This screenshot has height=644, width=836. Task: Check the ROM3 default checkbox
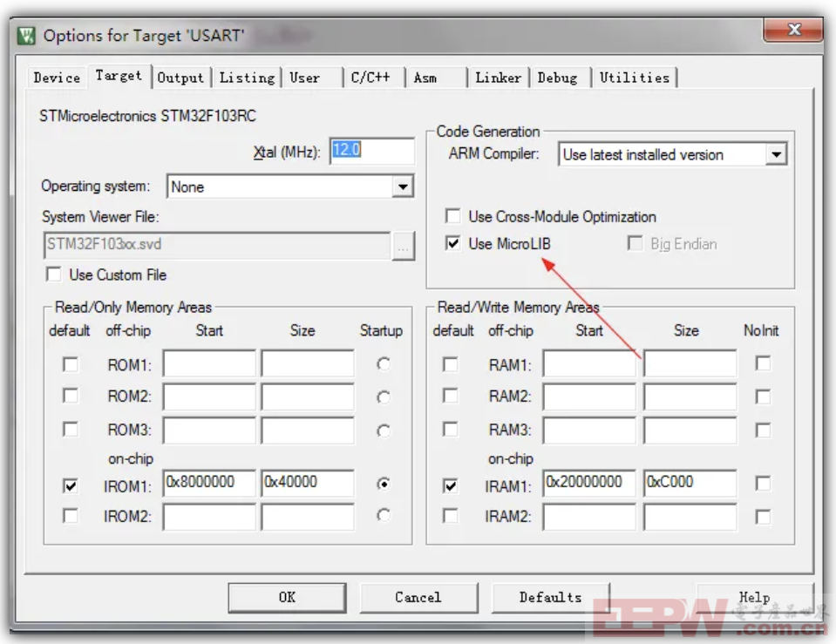point(71,429)
